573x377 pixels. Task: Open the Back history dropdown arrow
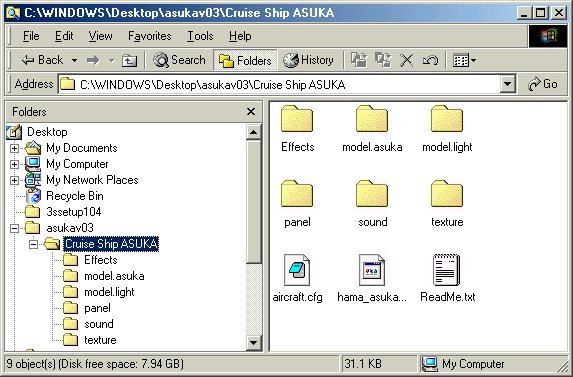[74, 60]
